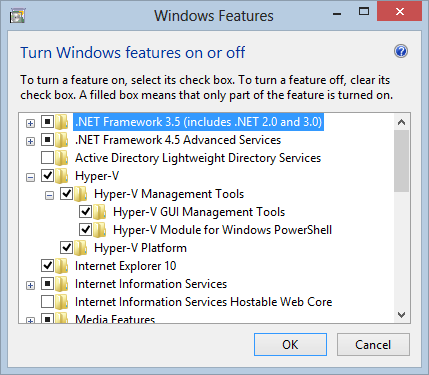Uncheck the Internet Explorer 10 checkbox
This screenshot has width=429, height=375.
[47, 266]
